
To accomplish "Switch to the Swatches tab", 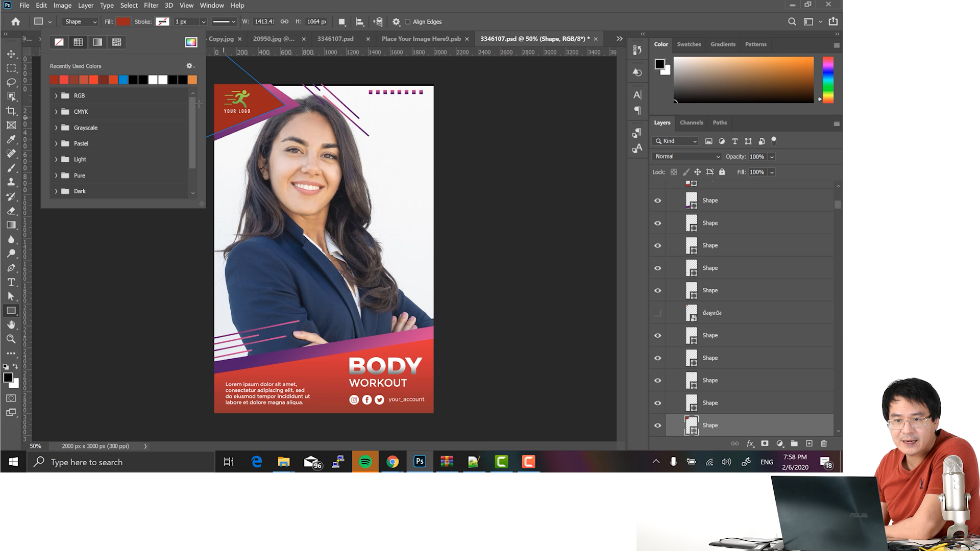I will pos(689,44).
